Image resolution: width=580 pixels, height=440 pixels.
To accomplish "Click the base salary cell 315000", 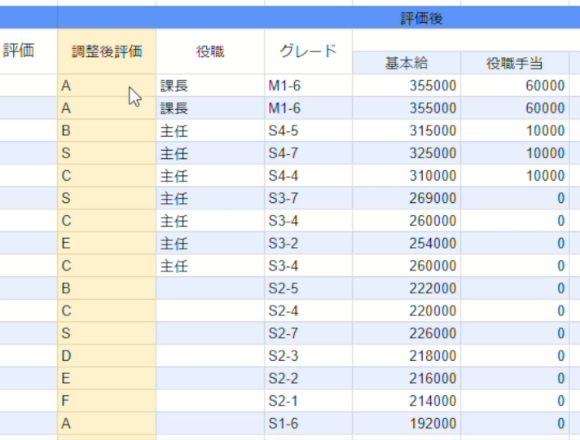I will click(406, 131).
